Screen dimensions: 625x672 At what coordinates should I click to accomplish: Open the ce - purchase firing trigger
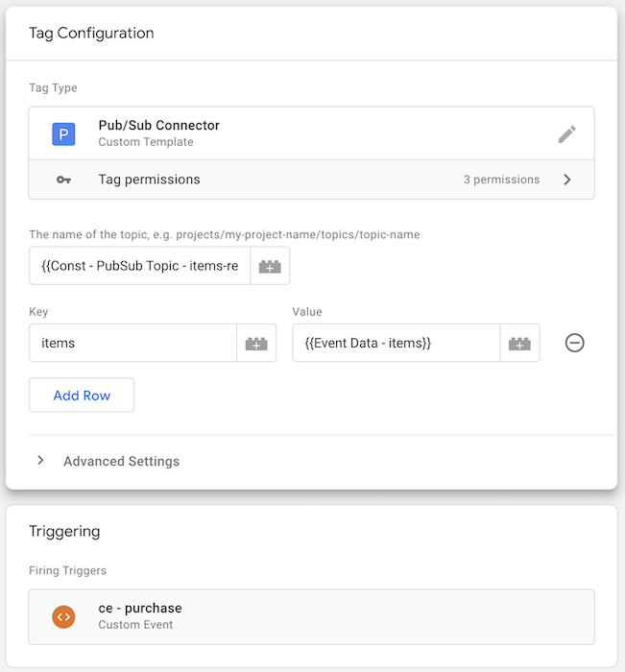tap(140, 608)
